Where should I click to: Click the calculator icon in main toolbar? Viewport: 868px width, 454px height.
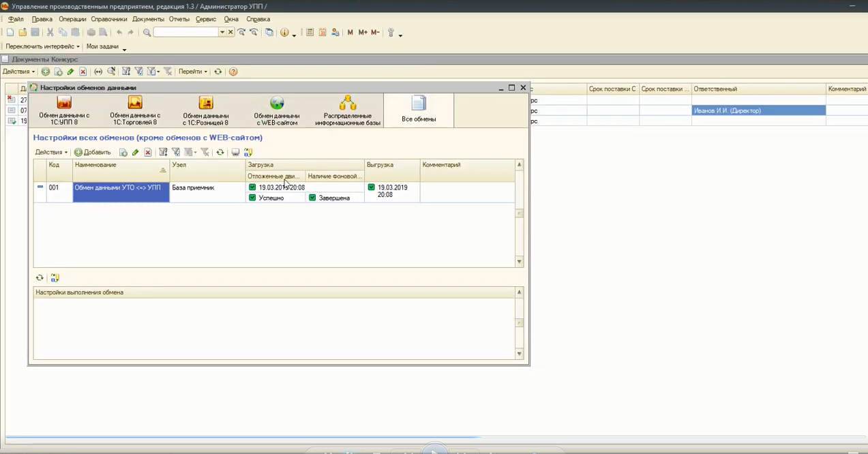click(310, 33)
